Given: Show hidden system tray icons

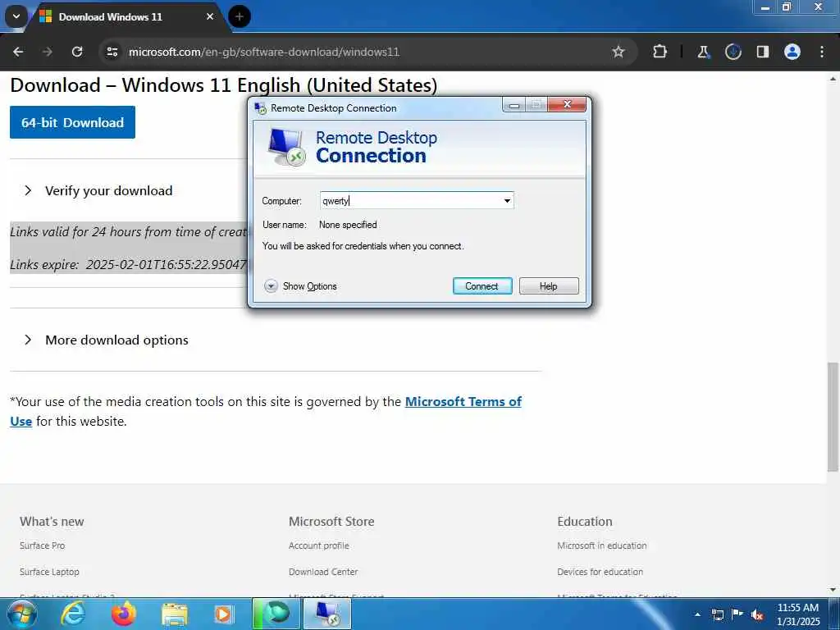Looking at the screenshot, I should pos(697,614).
